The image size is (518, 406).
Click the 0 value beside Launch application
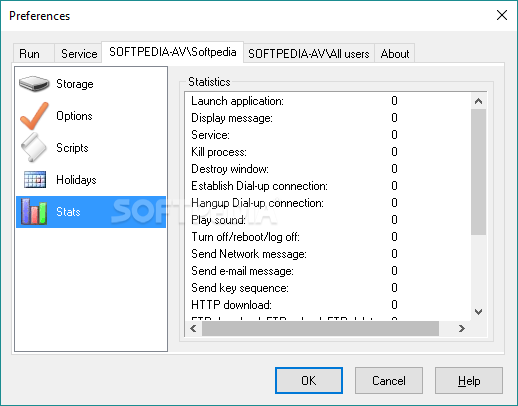394,101
